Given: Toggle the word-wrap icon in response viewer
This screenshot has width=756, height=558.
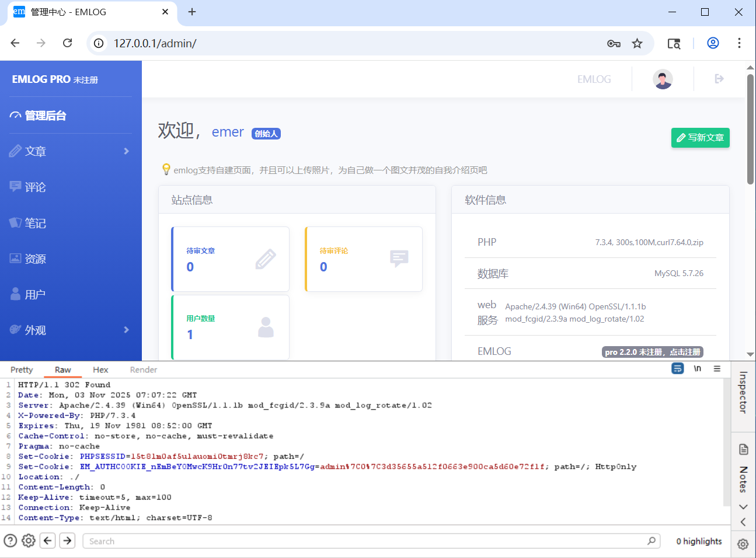Looking at the screenshot, I should pos(677,368).
